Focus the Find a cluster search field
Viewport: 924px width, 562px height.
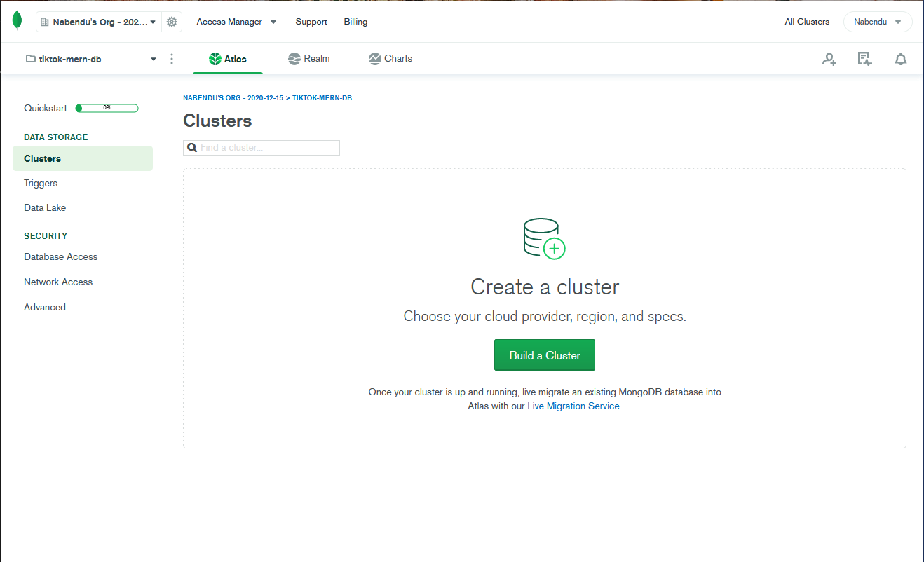pyautogui.click(x=261, y=148)
